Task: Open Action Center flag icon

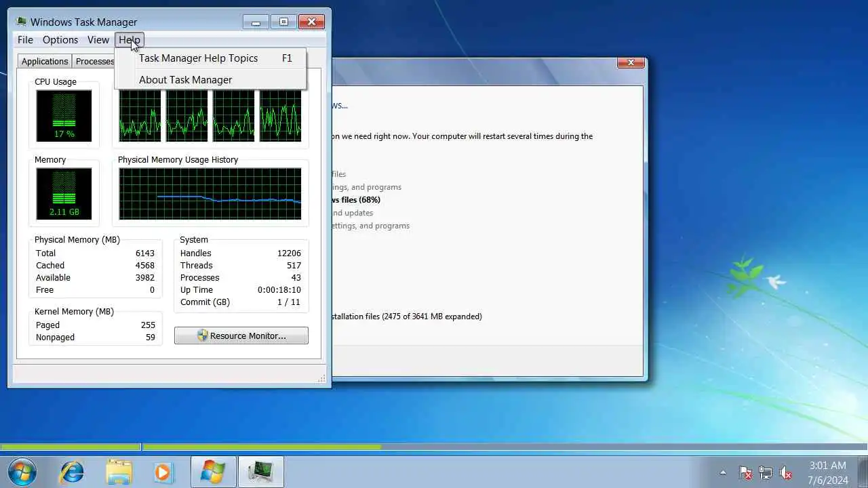Action: [745, 472]
